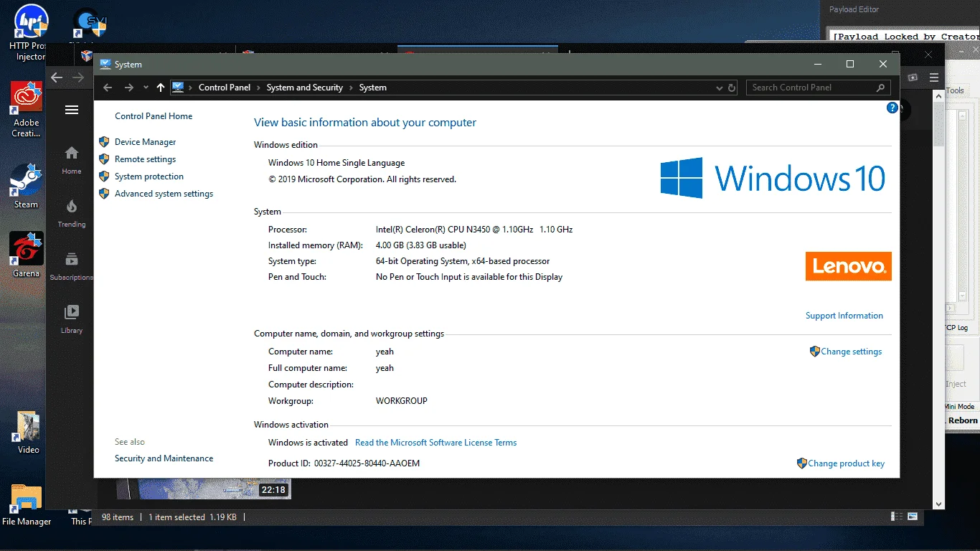This screenshot has height=551, width=980.
Task: Read the Microsoft Software License Terms
Action: pyautogui.click(x=435, y=443)
